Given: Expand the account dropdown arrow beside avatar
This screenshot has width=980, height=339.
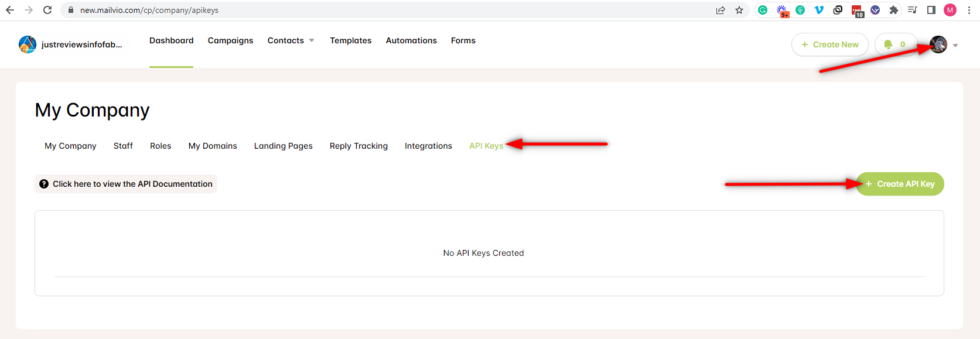Looking at the screenshot, I should 955,45.
